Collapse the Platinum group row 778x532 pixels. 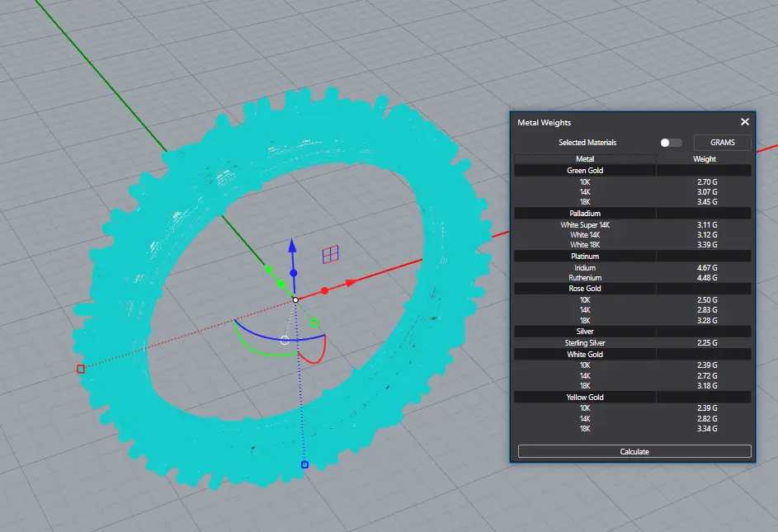click(x=585, y=257)
